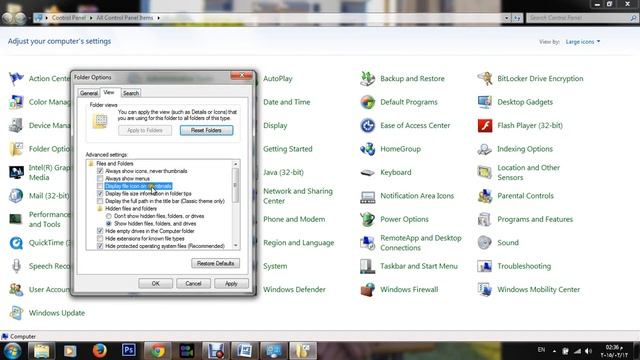
Task: Uncheck Hide empty drives in the Computer folder
Action: [x=100, y=231]
